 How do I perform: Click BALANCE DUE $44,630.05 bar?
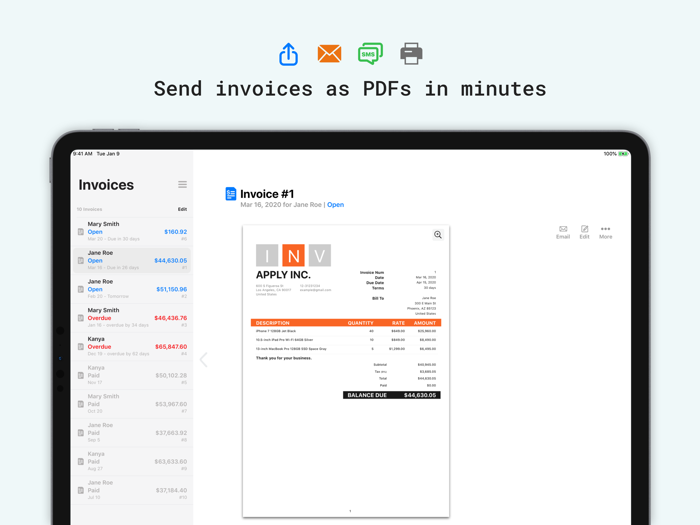click(392, 395)
